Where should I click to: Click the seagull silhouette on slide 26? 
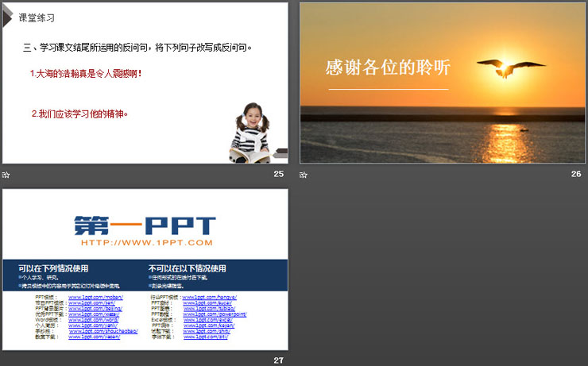[x=510, y=68]
